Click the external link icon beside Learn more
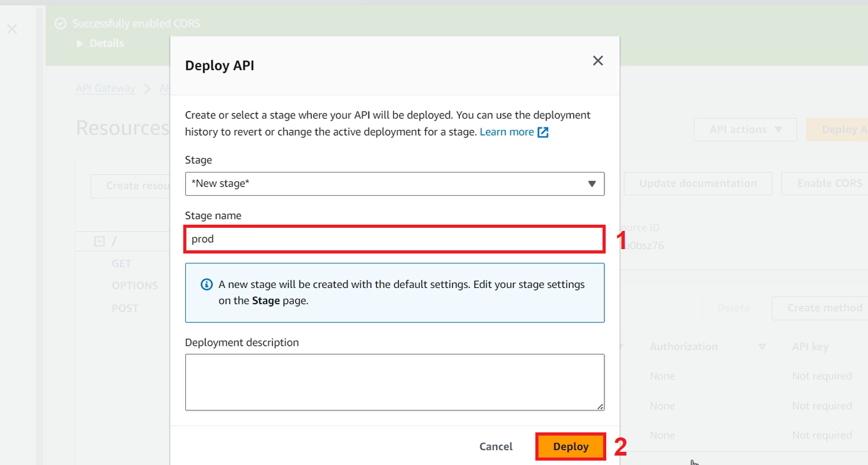Image resolution: width=868 pixels, height=465 pixels. pos(542,132)
